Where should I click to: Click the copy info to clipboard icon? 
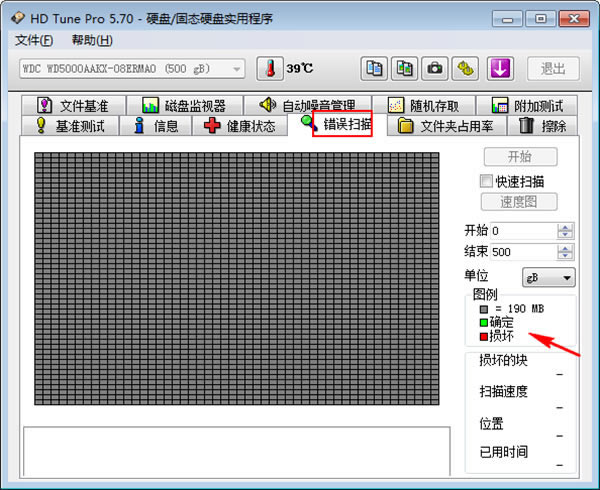click(x=374, y=68)
